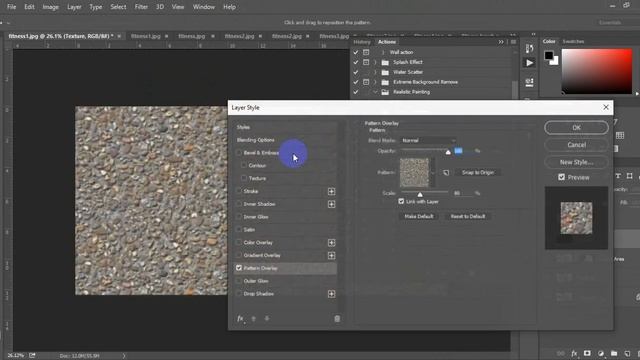Click the Opacity value input field
Viewport: 640px width, 360px height.
(x=463, y=151)
